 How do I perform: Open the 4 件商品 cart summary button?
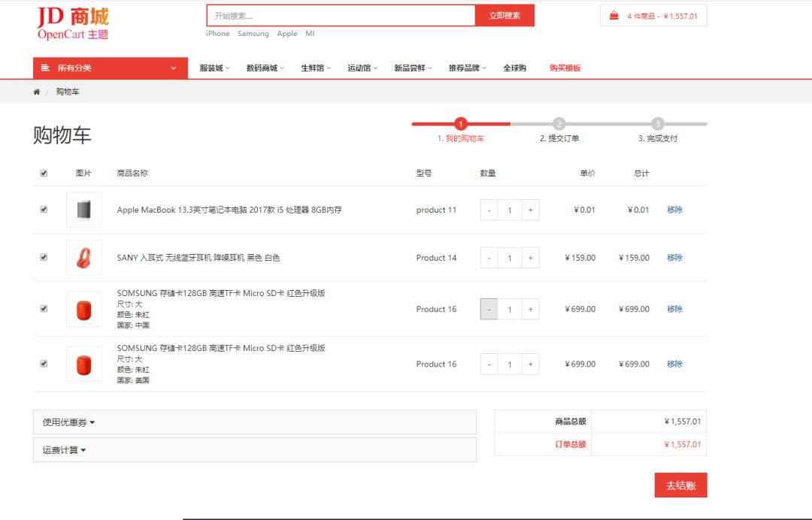click(x=653, y=16)
